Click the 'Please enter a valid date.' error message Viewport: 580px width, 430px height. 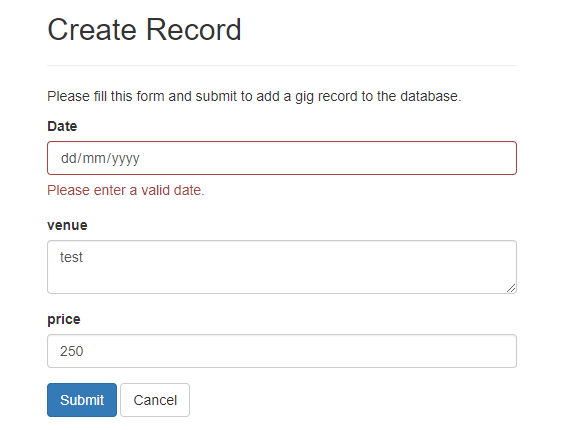pos(126,190)
